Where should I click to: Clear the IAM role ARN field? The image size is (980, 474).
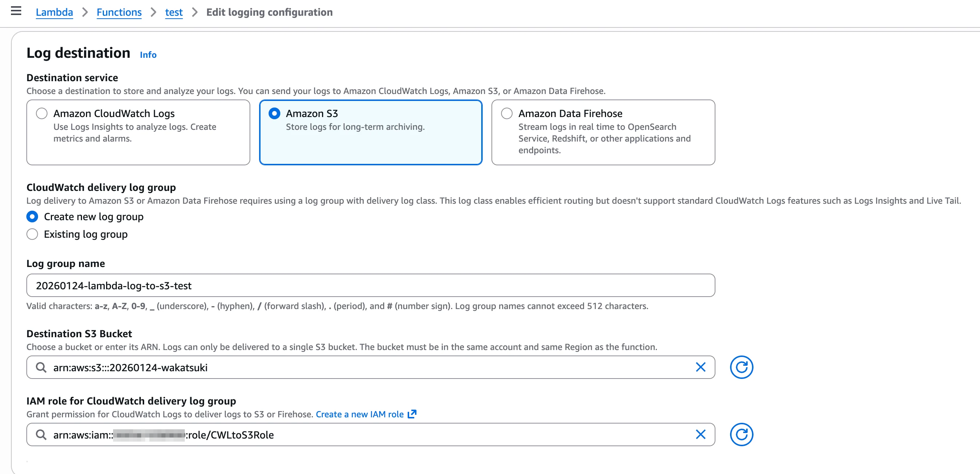700,434
